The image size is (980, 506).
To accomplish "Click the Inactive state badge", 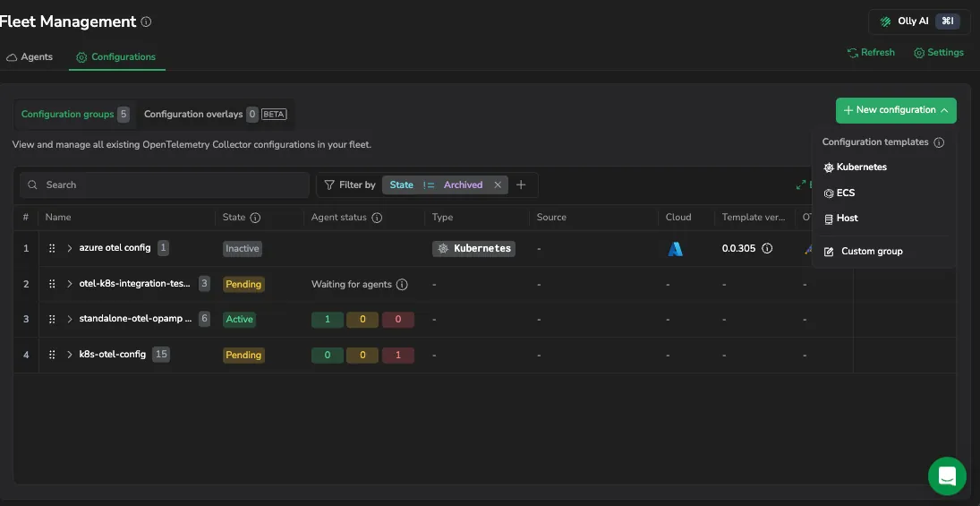I will pos(243,248).
